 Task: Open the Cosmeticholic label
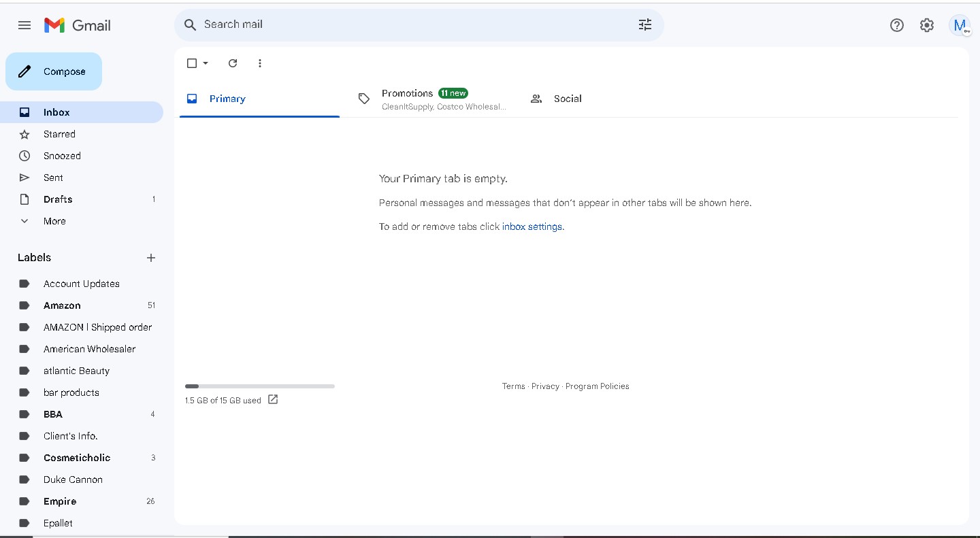click(82, 458)
